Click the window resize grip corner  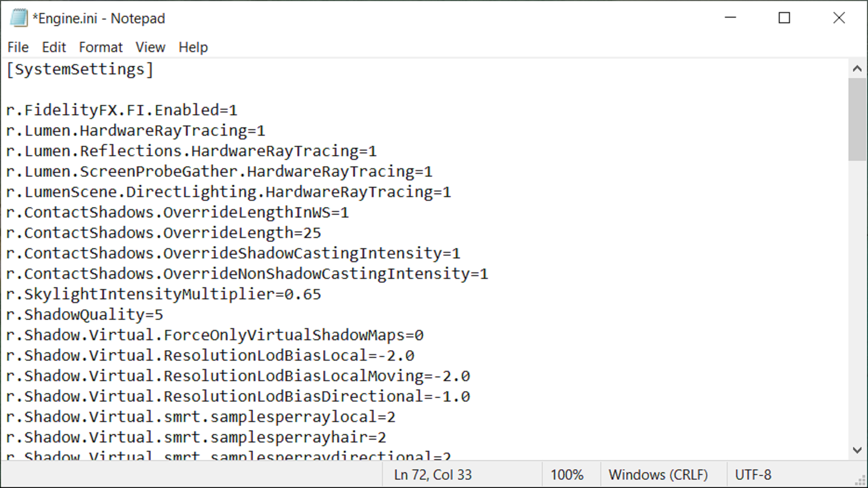click(x=861, y=481)
